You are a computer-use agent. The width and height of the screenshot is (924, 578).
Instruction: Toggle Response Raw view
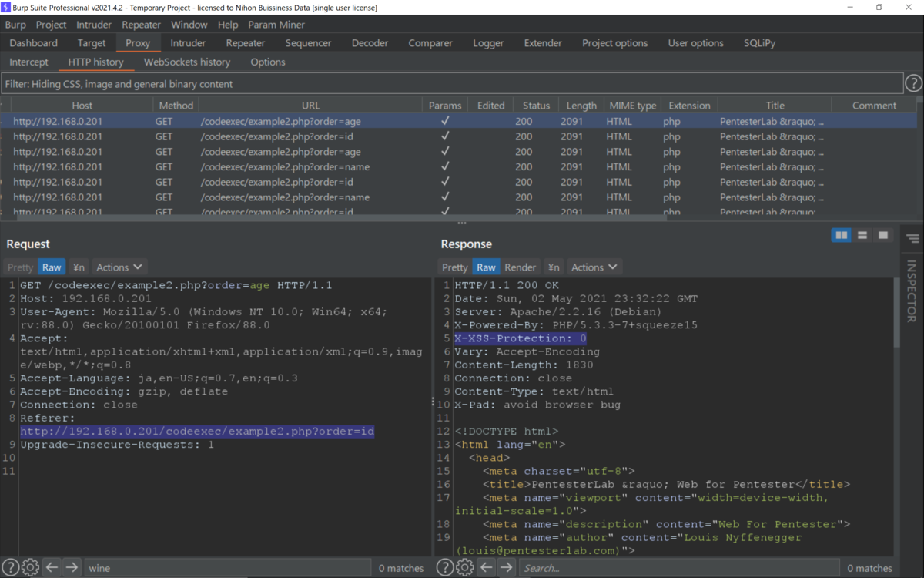tap(486, 267)
